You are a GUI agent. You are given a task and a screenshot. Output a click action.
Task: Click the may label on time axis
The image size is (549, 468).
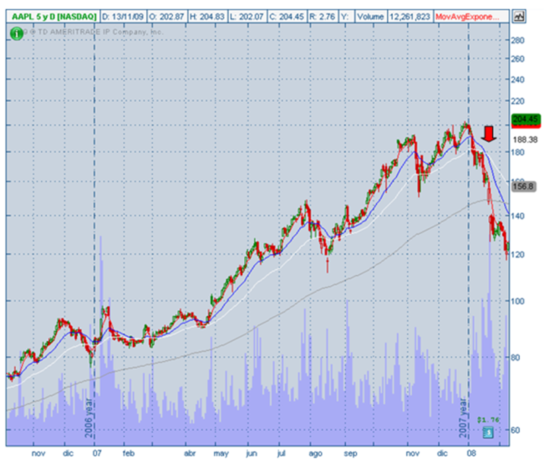pyautogui.click(x=221, y=454)
